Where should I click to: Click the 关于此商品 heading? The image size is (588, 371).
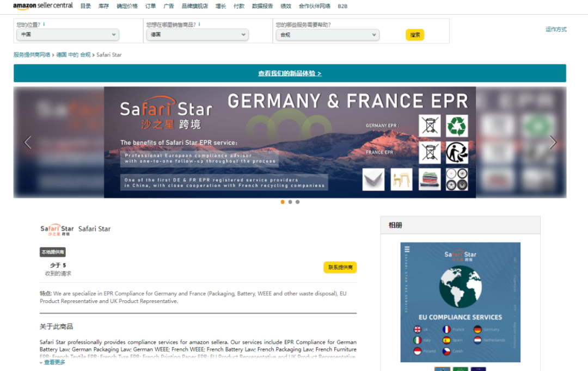(56, 326)
